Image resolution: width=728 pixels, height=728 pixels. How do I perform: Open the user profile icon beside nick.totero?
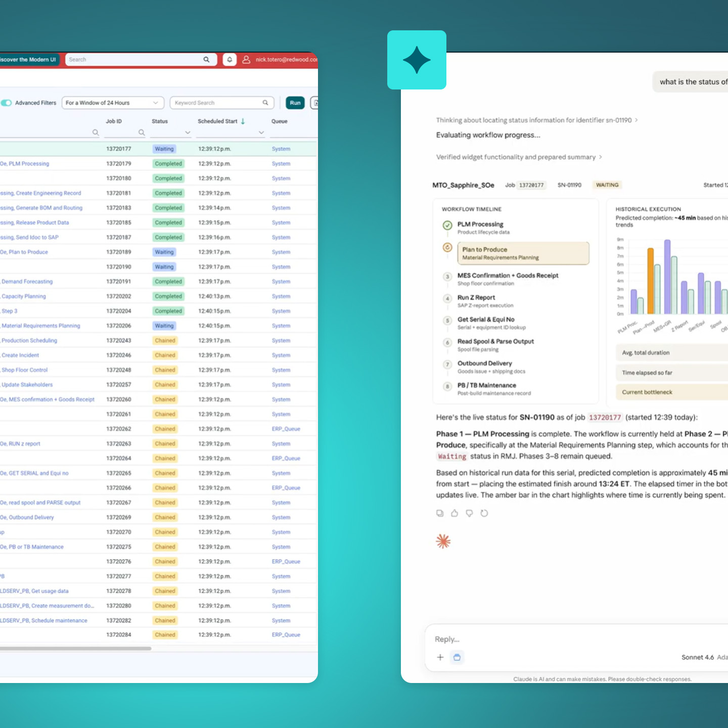point(246,60)
